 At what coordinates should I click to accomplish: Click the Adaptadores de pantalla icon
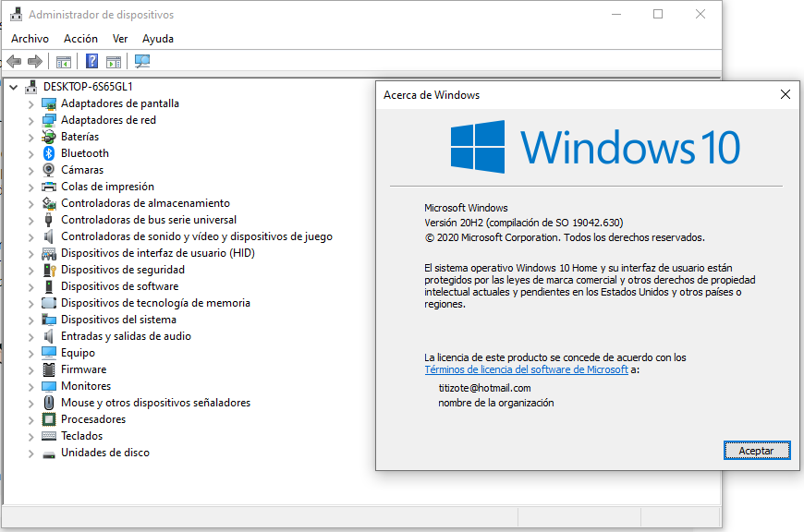pyautogui.click(x=49, y=104)
